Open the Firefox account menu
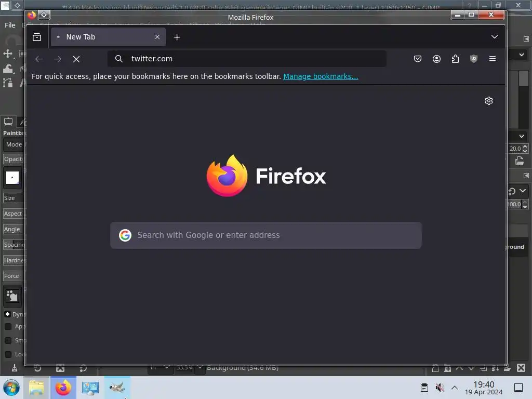The height and width of the screenshot is (399, 532). tap(436, 59)
